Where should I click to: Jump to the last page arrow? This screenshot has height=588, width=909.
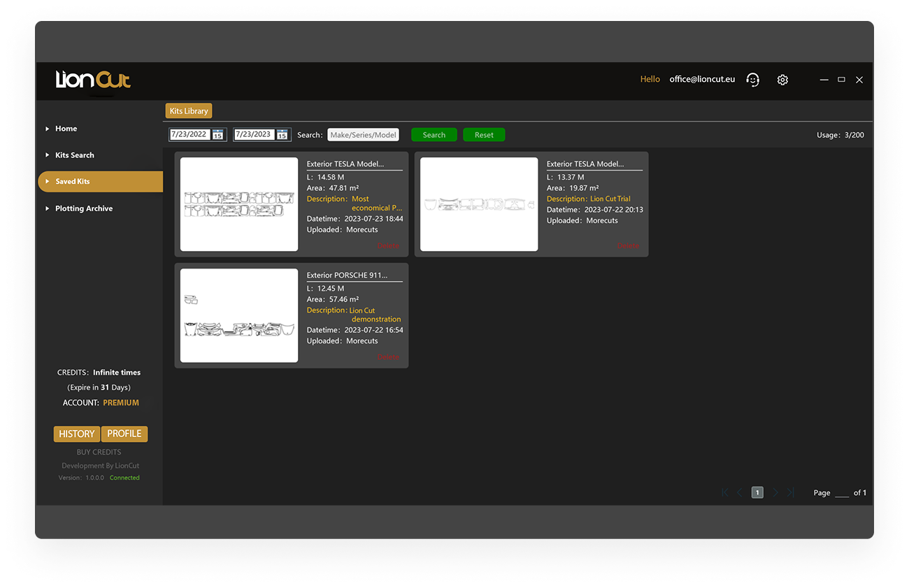(790, 492)
